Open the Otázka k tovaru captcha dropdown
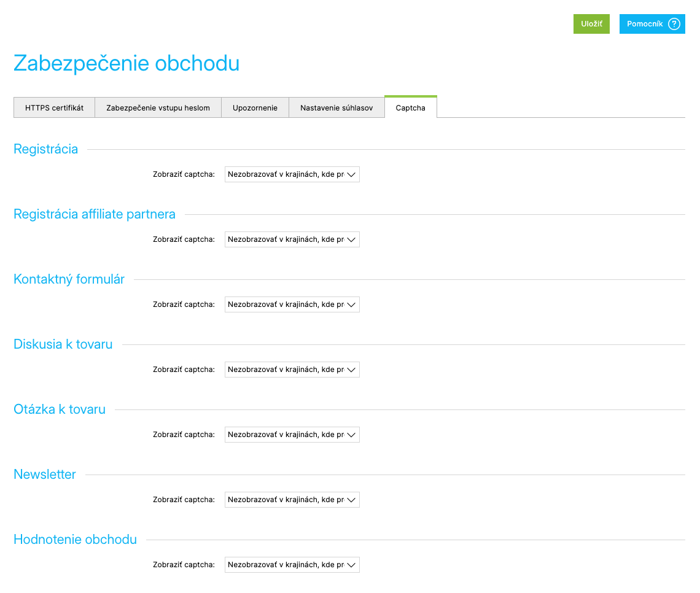This screenshot has height=593, width=700. pyautogui.click(x=292, y=435)
